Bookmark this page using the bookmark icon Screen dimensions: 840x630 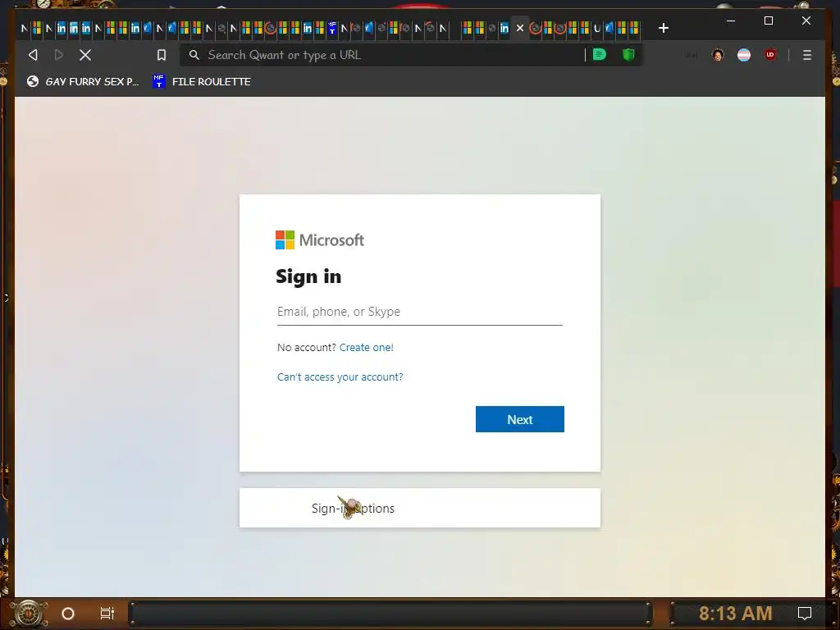(162, 55)
